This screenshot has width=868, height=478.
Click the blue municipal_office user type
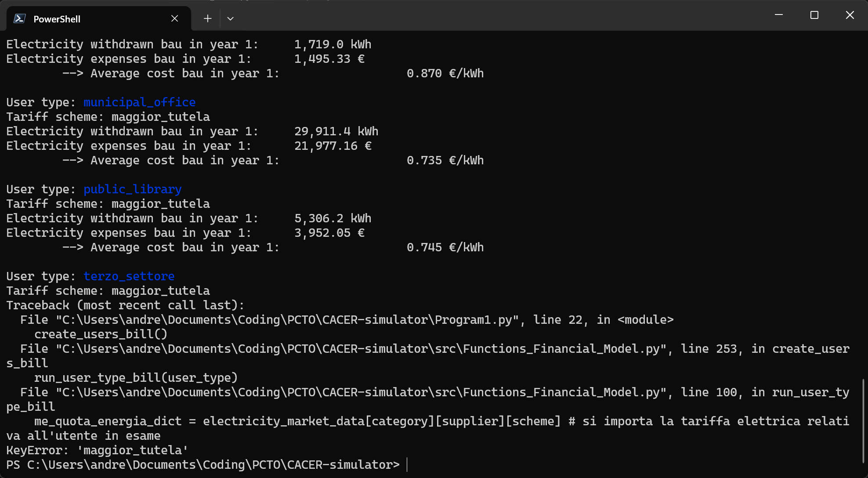[x=139, y=102]
